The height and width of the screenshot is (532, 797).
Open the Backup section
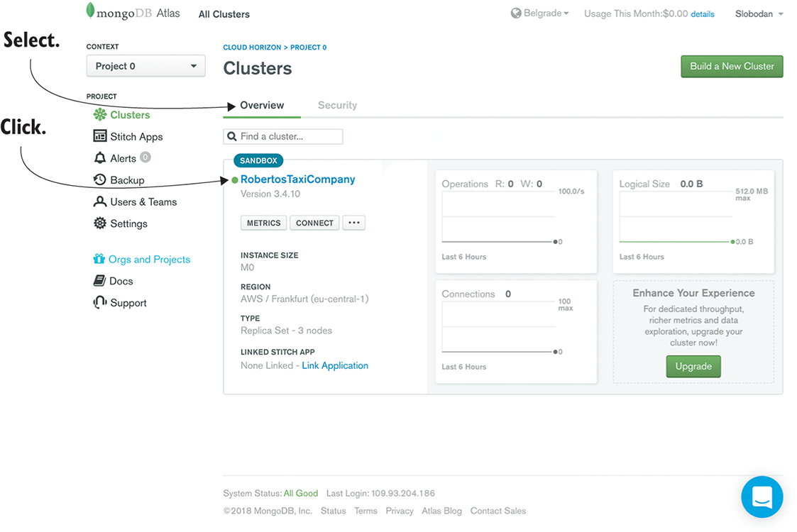click(x=126, y=180)
